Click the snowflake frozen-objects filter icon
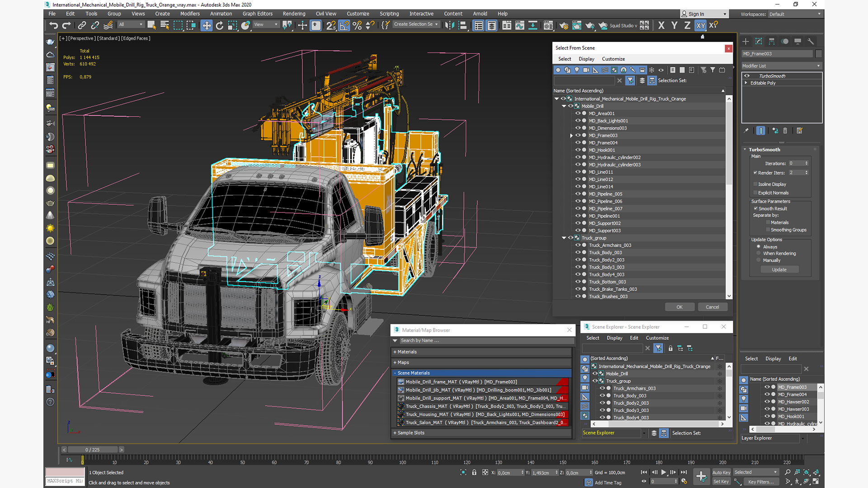The height and width of the screenshot is (488, 868). coord(651,70)
